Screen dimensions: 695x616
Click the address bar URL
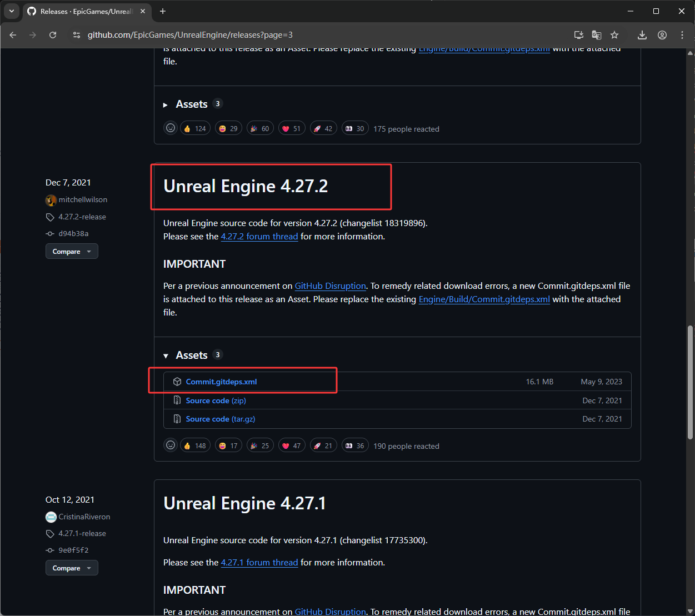coord(190,35)
